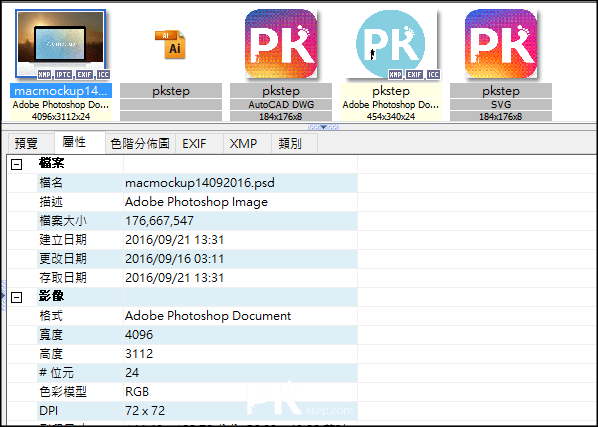The image size is (598, 427).
Task: Click the 描述 property label
Action: [x=51, y=202]
